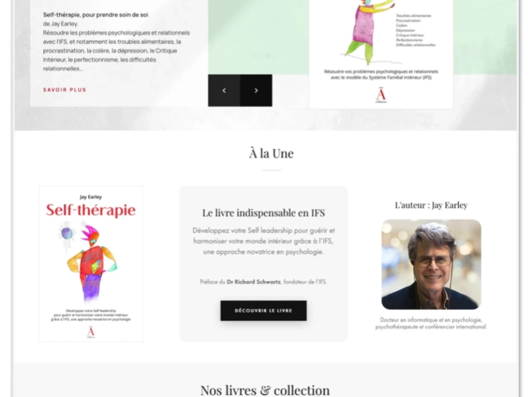Open the slider book cover with green background
Image resolution: width=532 pixels, height=397 pixels.
click(381, 54)
